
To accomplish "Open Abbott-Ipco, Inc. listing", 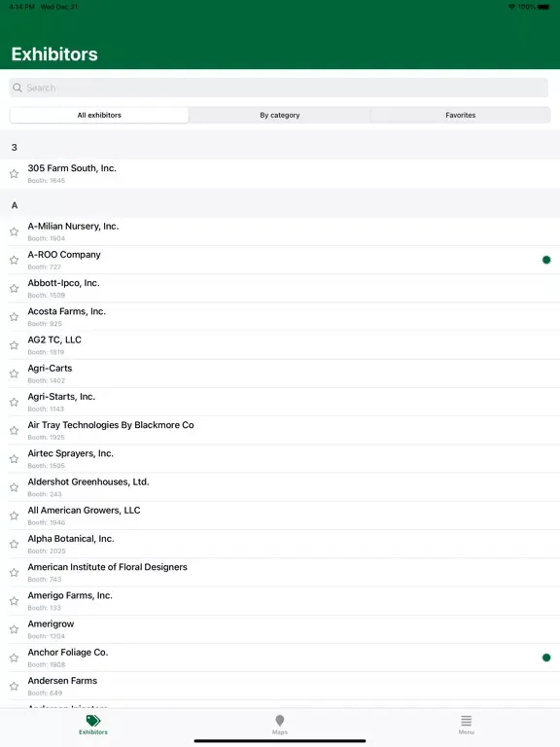I will tap(280, 288).
